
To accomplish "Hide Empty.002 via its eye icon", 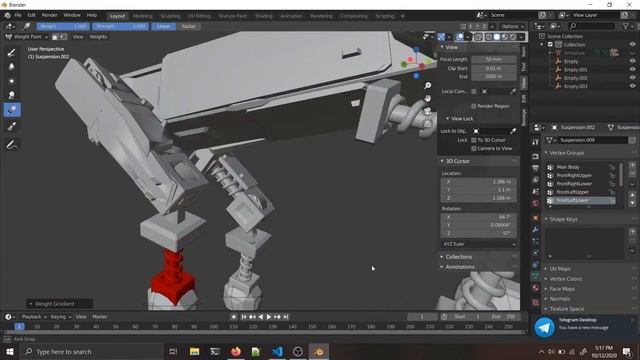I will coord(632,78).
